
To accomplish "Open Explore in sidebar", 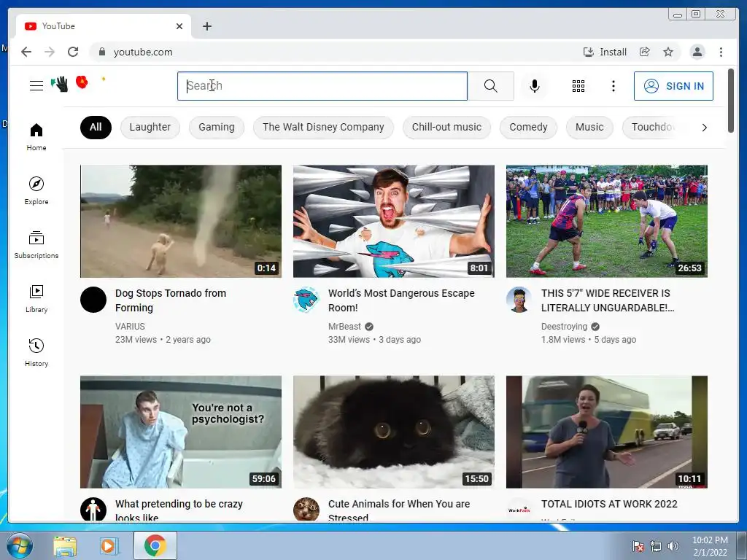I will [36, 191].
